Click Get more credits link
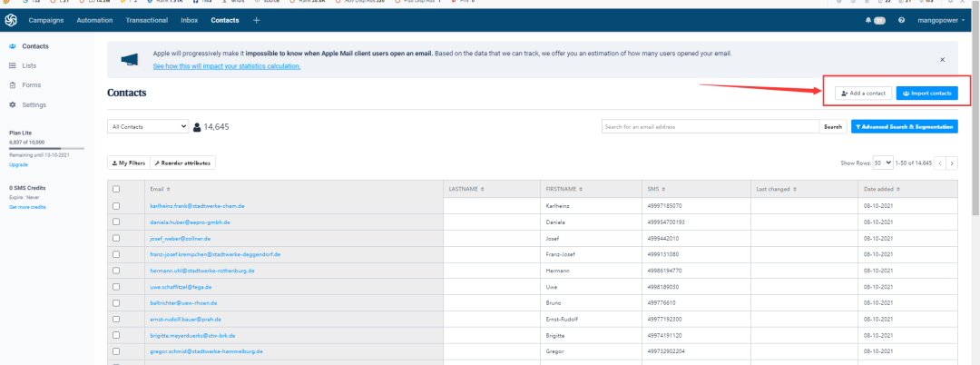980x365 pixels. click(27, 207)
